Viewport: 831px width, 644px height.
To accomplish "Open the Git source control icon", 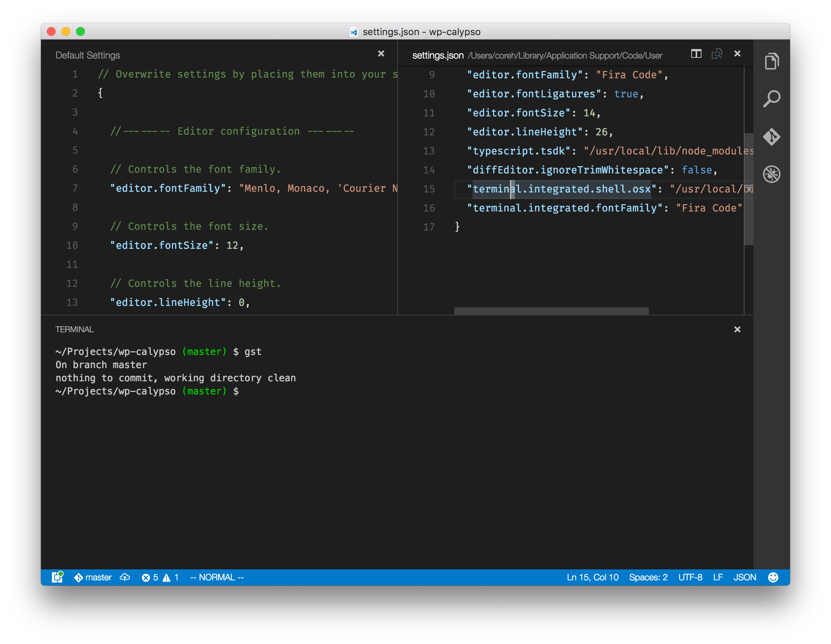I will pyautogui.click(x=772, y=136).
